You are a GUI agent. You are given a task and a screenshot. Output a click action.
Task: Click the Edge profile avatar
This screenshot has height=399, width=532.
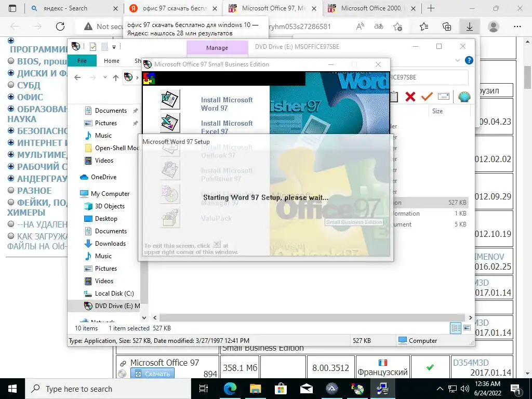[x=494, y=26]
